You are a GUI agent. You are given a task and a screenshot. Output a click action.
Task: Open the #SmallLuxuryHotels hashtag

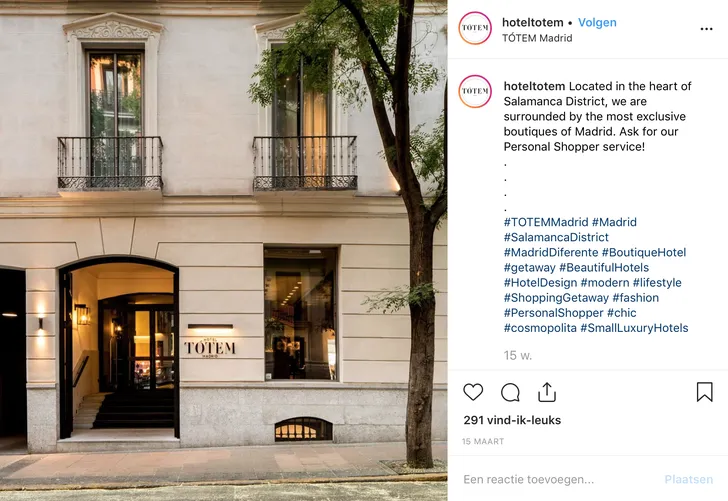634,328
